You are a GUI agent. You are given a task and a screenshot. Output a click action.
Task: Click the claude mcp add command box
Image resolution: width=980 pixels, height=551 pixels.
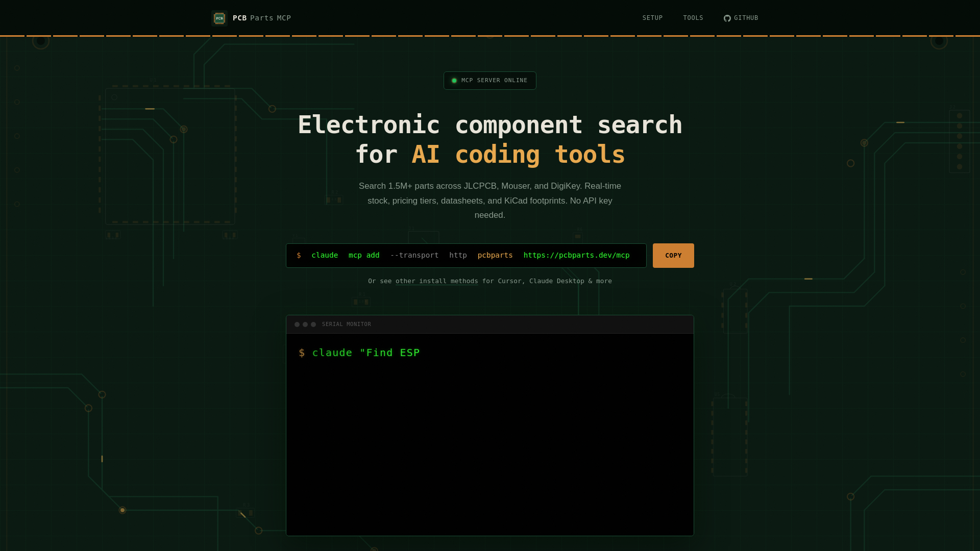[466, 256]
